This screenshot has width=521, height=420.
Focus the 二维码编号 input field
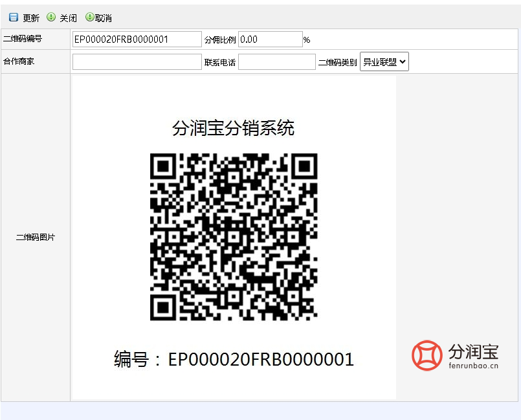137,39
